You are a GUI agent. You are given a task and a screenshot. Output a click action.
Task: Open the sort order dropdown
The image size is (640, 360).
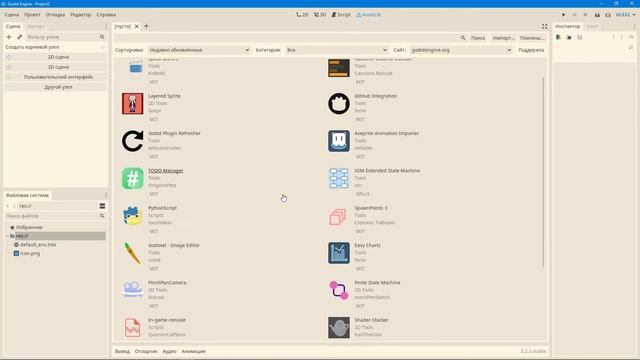pyautogui.click(x=199, y=50)
